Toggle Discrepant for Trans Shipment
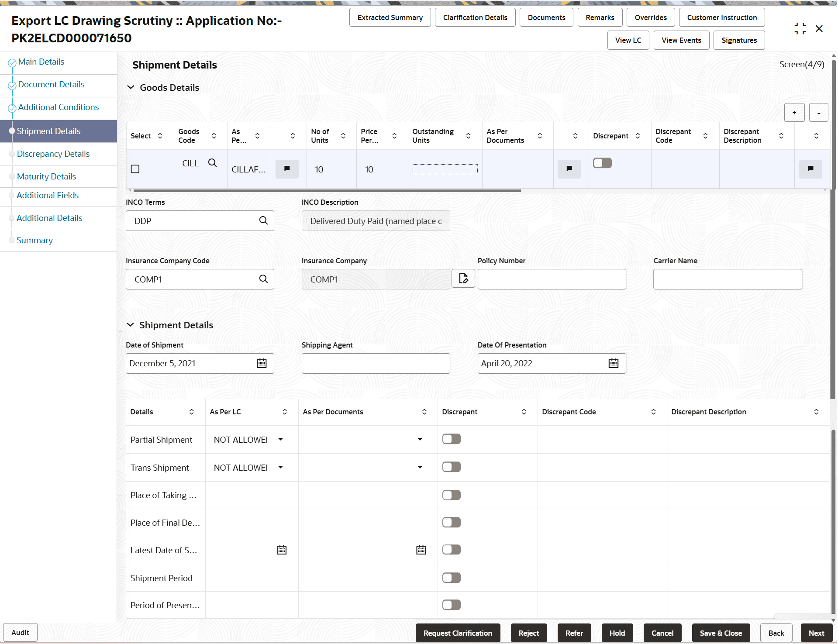 [x=452, y=467]
